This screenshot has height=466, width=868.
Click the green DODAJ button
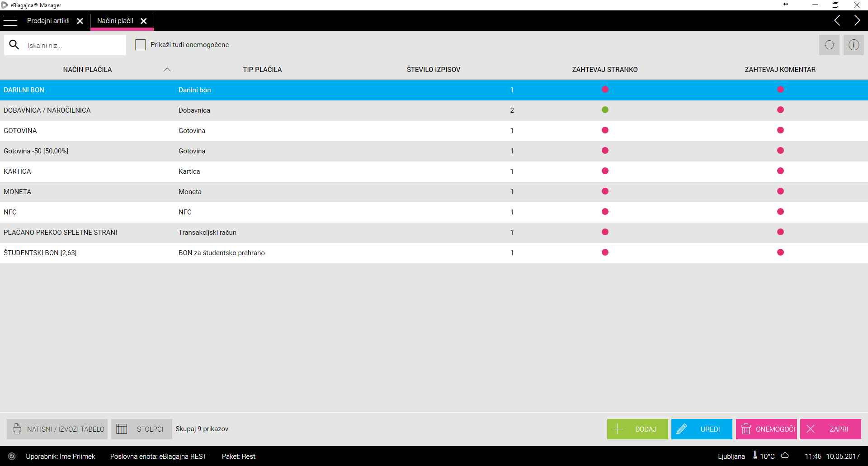(637, 429)
